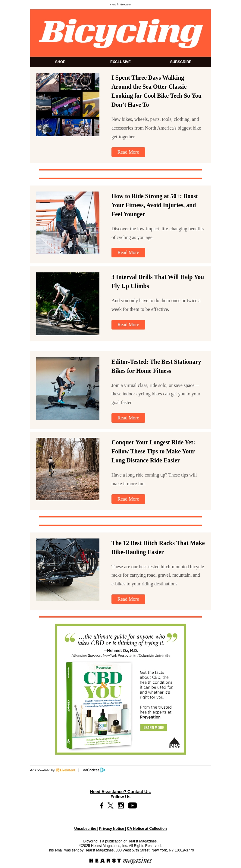Image resolution: width=241 pixels, height=868 pixels.
Task: Click LEARN MORE in the CBD ad
Action: click(x=154, y=728)
